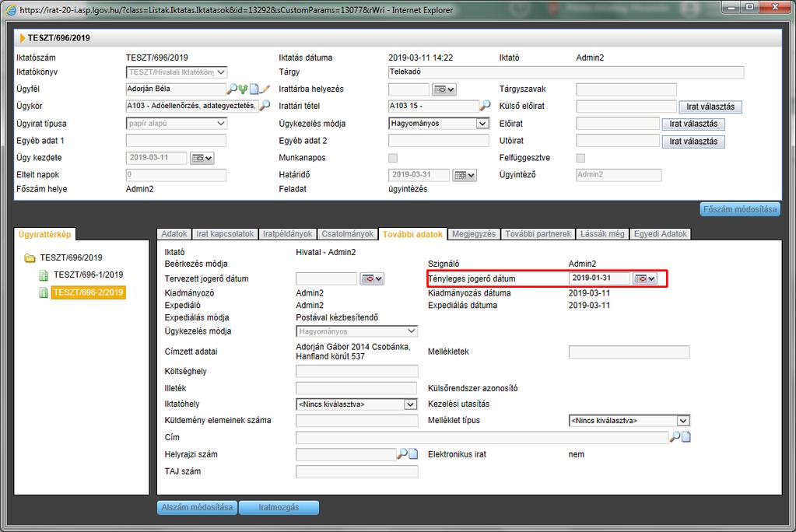
Task: Toggle the Munkanapos checkbox
Action: (393, 159)
